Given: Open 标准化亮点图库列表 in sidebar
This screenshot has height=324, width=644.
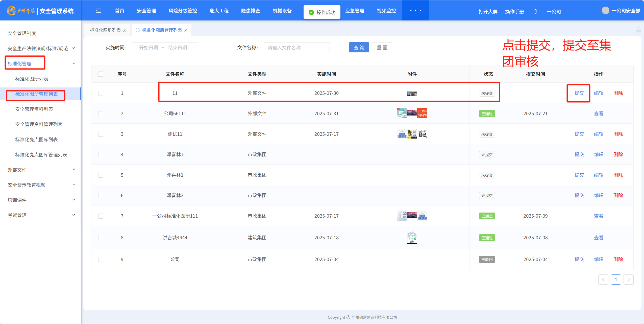Looking at the screenshot, I should pos(36,140).
